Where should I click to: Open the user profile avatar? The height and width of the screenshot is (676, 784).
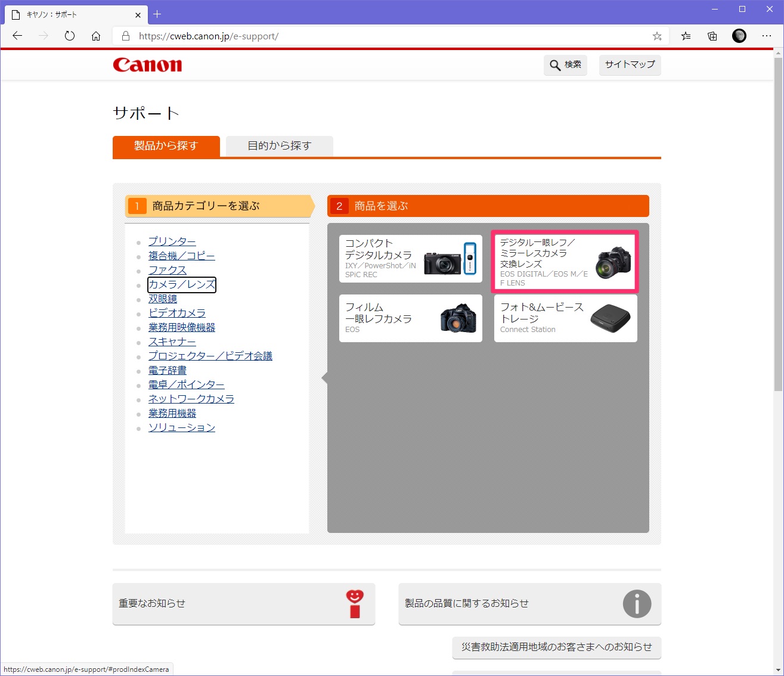coord(739,36)
